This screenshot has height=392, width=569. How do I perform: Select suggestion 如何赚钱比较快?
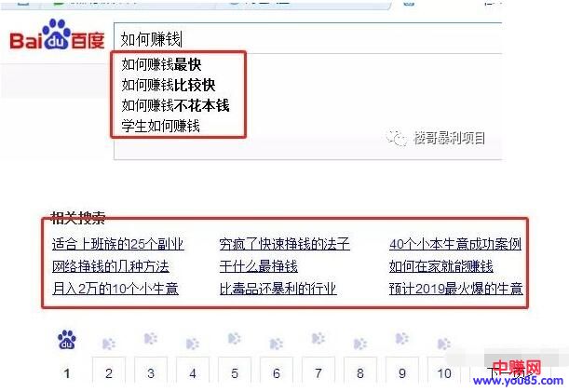click(169, 86)
